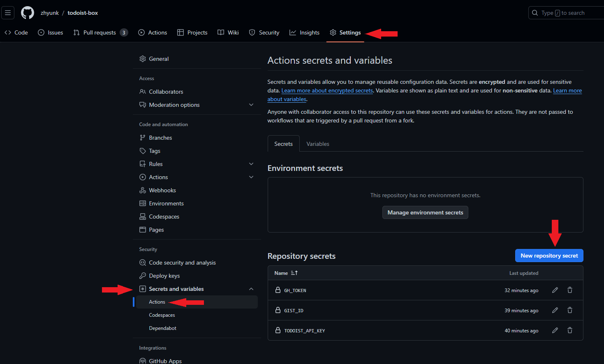
Task: Click the TODOIST_API_KEY secret name
Action: coord(305,331)
